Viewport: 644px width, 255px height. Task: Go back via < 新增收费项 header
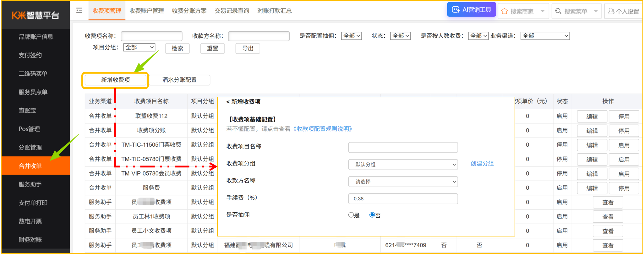243,102
